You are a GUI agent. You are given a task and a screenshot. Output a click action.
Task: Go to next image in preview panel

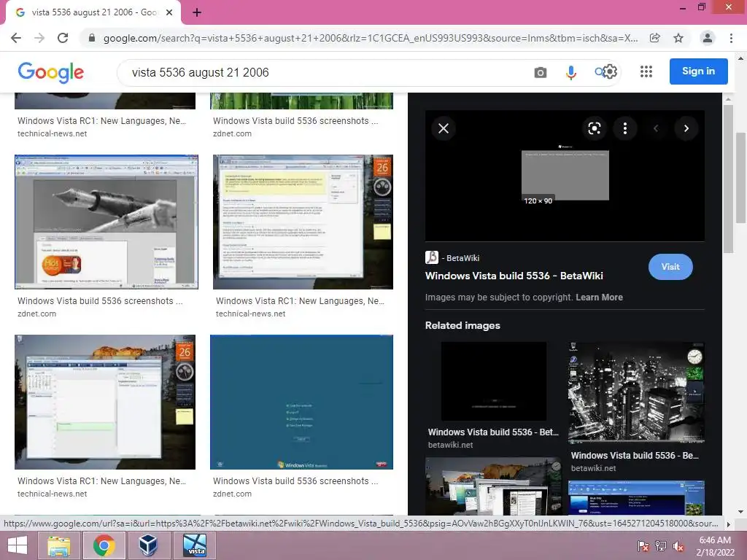686,128
